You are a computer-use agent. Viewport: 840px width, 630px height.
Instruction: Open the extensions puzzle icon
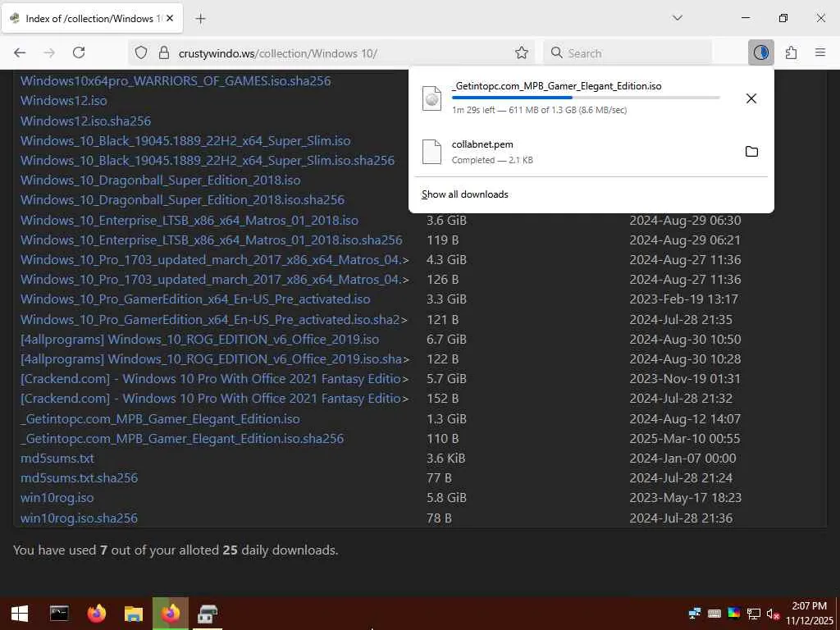point(791,52)
